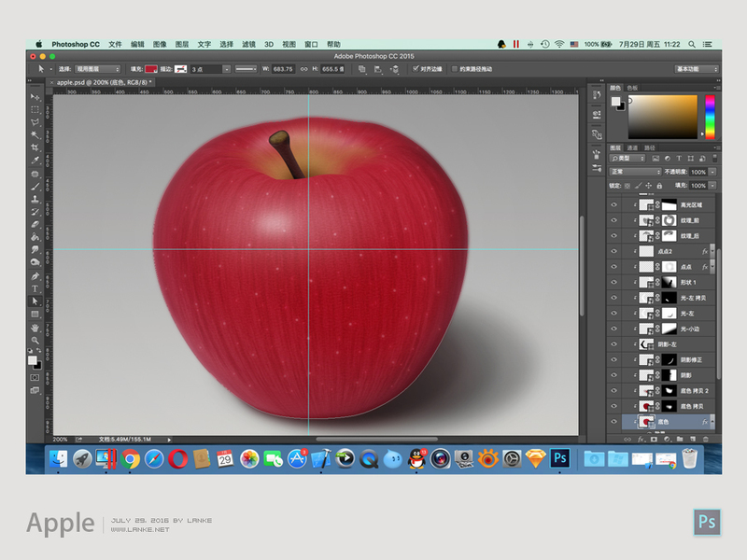
Task: Click add layer mask icon
Action: (654, 439)
